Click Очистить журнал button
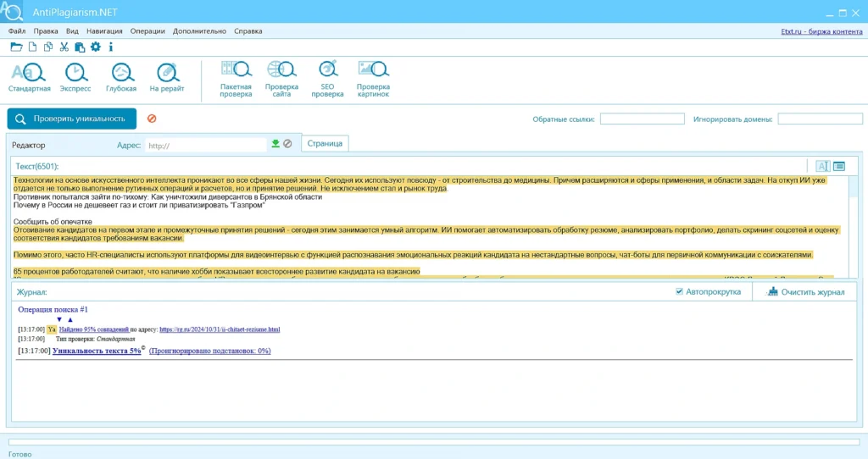The width and height of the screenshot is (868, 459). pos(806,291)
